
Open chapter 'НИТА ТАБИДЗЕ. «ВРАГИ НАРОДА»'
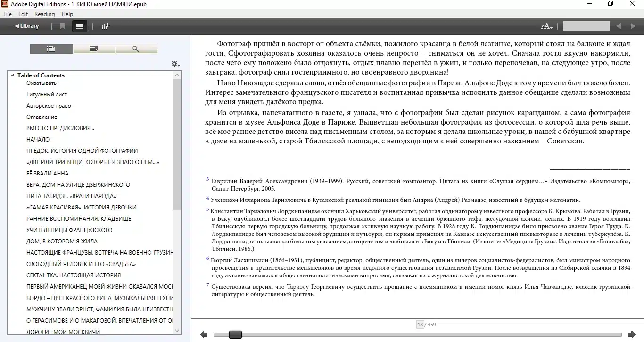[71, 196]
